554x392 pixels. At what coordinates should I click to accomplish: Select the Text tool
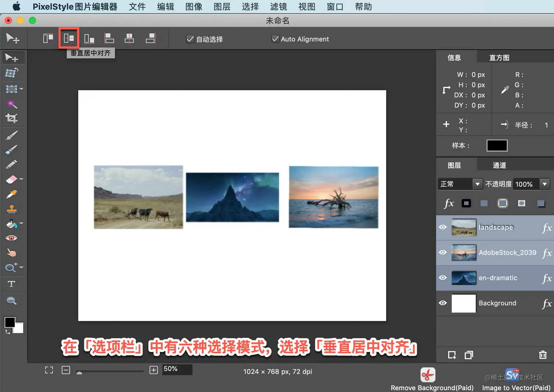11,284
